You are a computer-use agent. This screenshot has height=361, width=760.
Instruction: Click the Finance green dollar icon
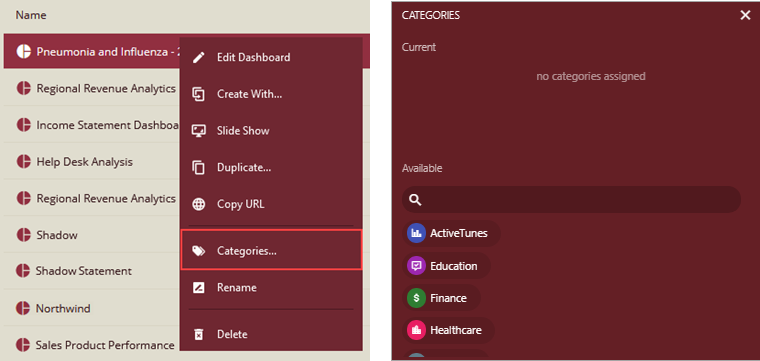coord(416,298)
